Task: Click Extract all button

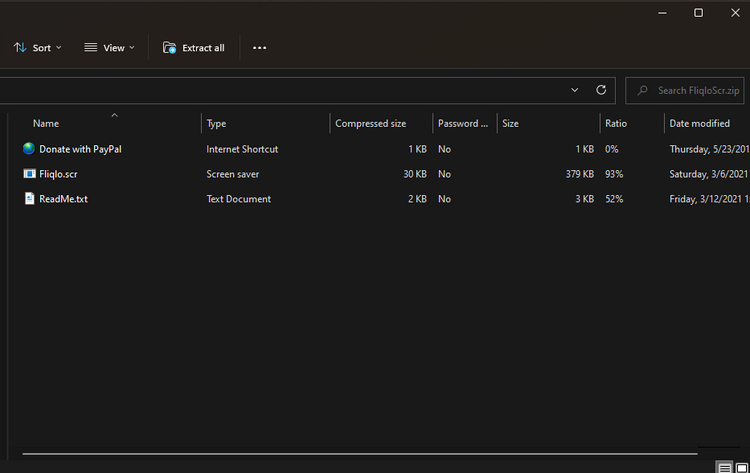Action: [x=194, y=48]
